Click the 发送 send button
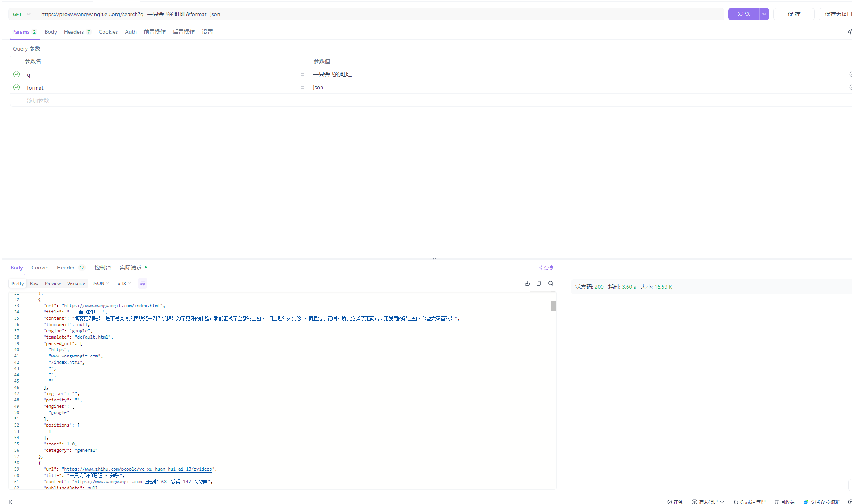This screenshot has width=852, height=504. (x=743, y=14)
